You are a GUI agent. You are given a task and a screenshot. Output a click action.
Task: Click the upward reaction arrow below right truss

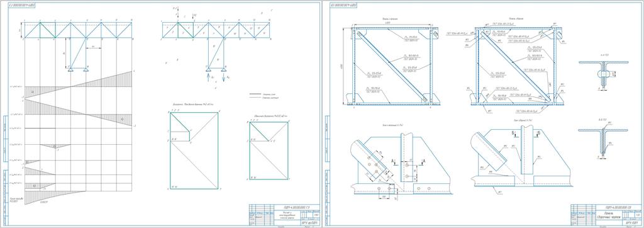(x=208, y=76)
